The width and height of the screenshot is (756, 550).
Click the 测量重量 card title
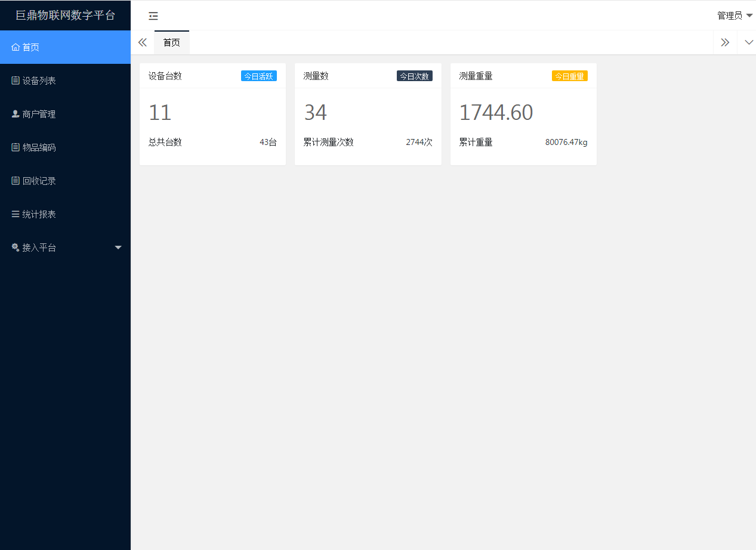pos(476,76)
